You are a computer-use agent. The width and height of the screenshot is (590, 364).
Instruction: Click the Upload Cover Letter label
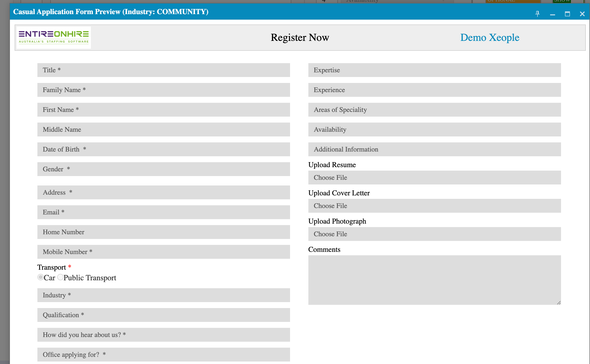339,193
